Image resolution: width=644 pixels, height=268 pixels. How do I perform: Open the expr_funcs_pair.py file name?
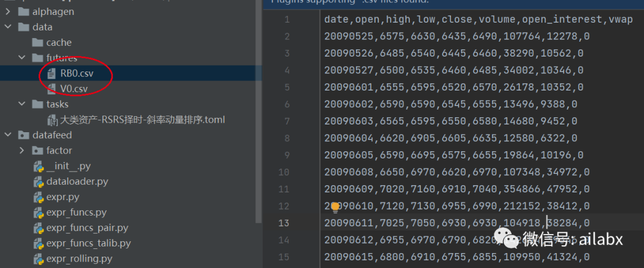click(x=87, y=228)
